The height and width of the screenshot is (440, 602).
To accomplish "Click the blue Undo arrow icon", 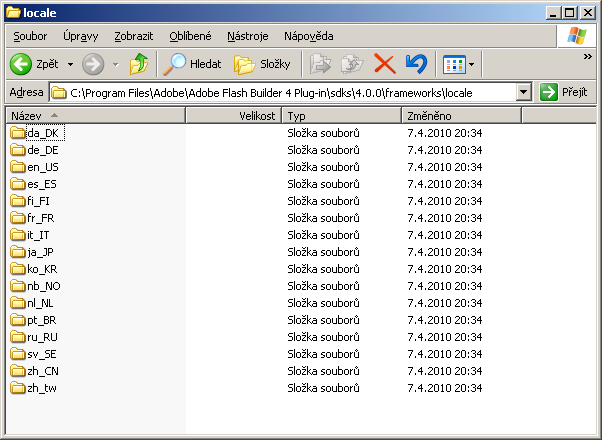I will click(x=416, y=64).
